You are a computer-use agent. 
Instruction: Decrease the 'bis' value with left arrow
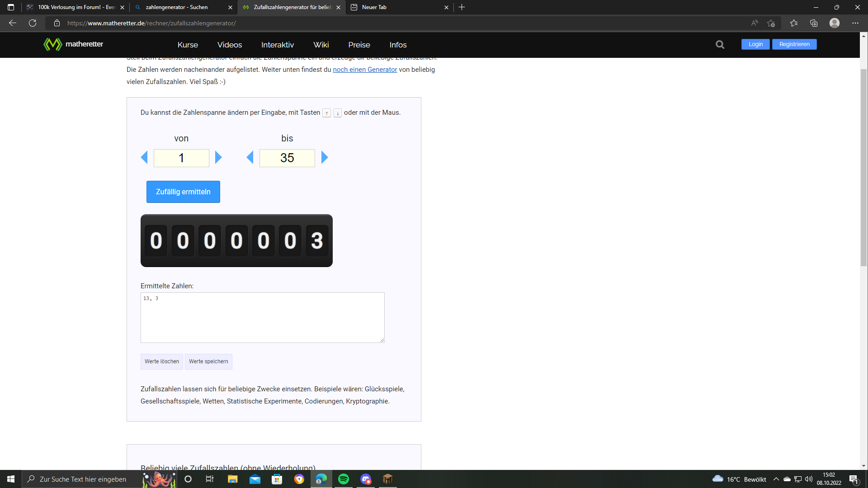(x=250, y=157)
